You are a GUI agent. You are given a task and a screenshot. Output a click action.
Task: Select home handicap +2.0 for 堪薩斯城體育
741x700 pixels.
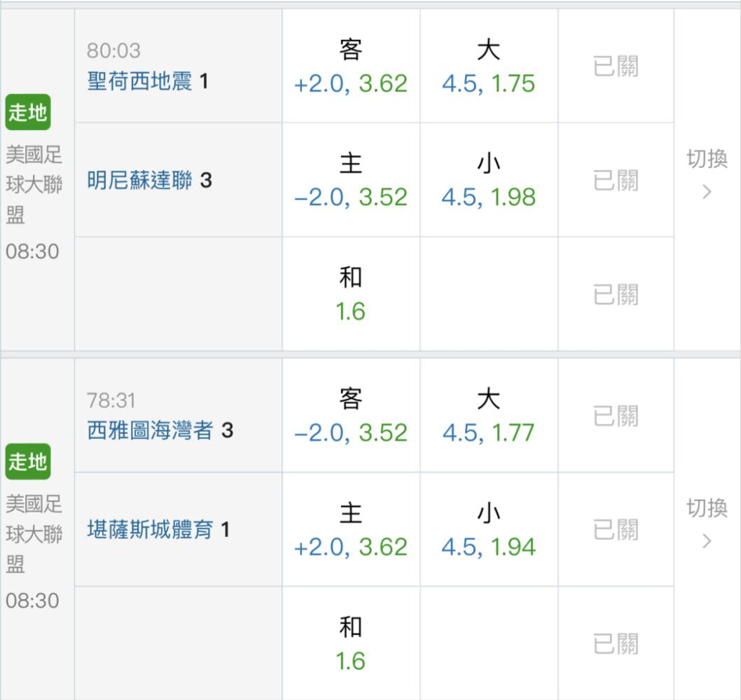click(351, 529)
